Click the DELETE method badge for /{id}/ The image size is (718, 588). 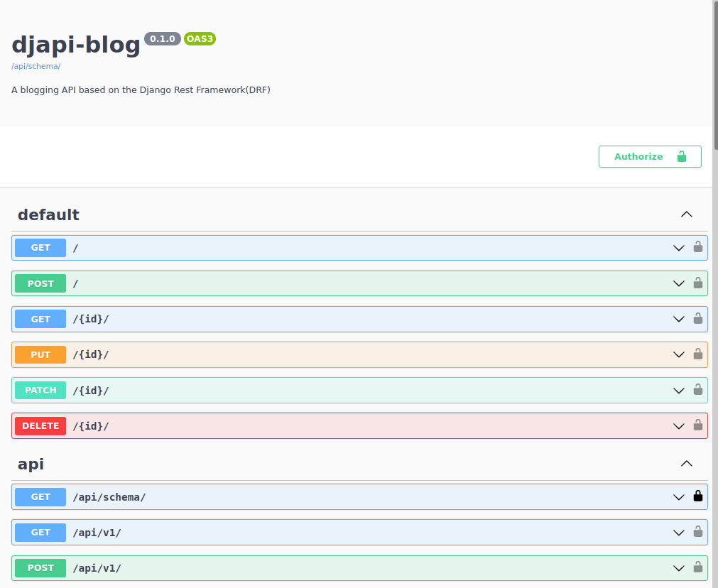point(40,426)
